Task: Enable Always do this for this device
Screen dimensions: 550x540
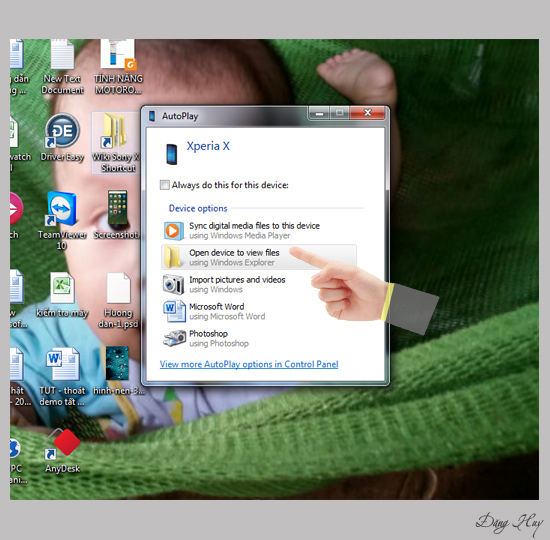Action: coord(165,185)
